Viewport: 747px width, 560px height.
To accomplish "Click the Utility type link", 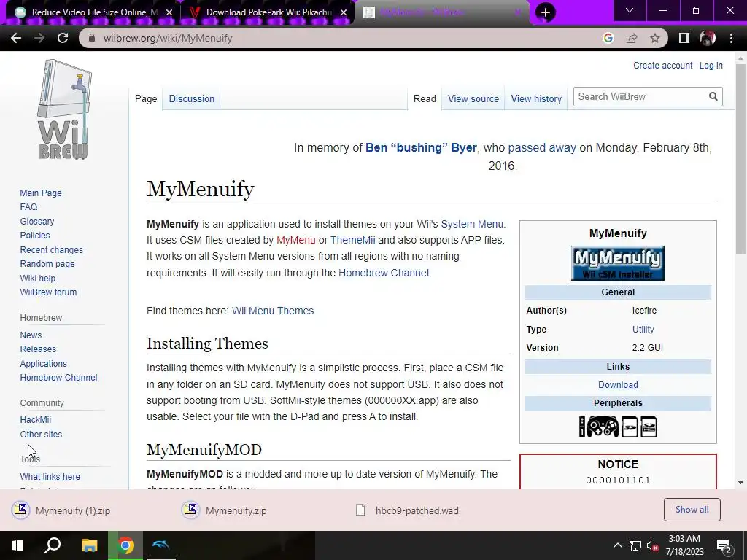I will pos(643,329).
